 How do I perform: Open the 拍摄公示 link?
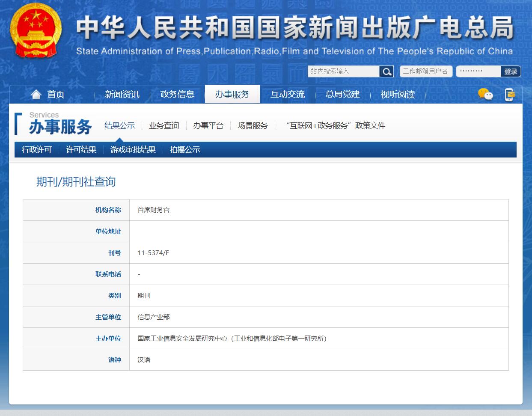click(185, 150)
